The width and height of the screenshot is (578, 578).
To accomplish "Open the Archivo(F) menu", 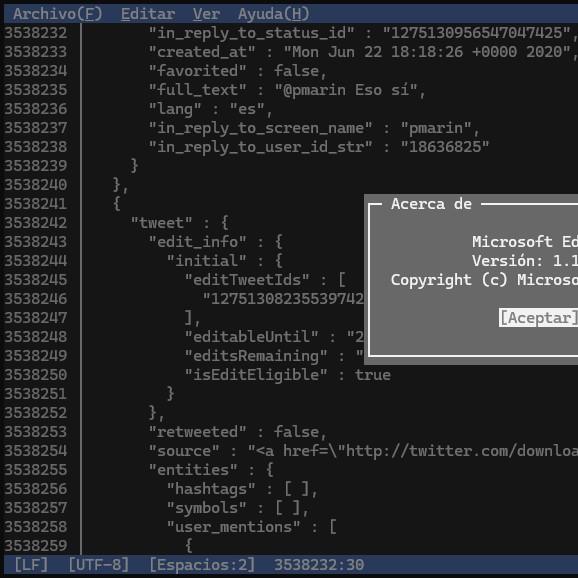I will 57,14.
